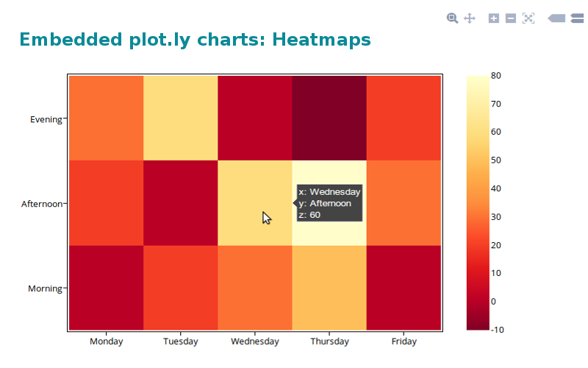Screen dimensions: 588x368
Task: Click the Zoom in plus icon
Action: [x=494, y=18]
